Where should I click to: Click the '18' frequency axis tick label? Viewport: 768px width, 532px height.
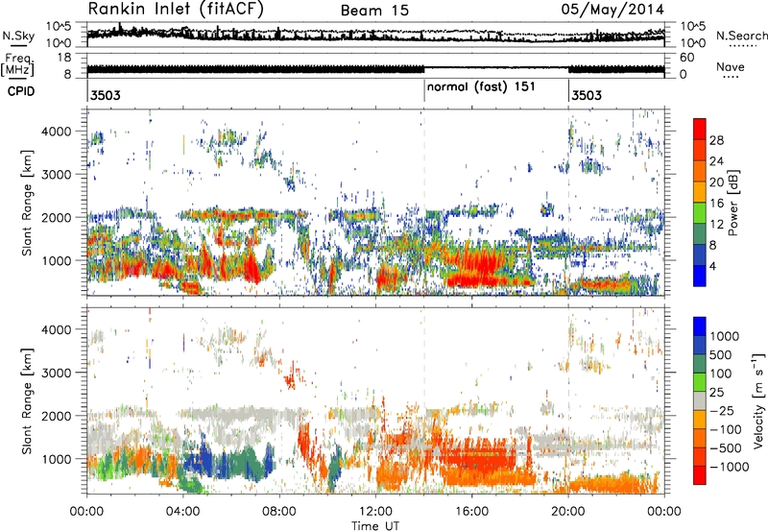point(63,58)
